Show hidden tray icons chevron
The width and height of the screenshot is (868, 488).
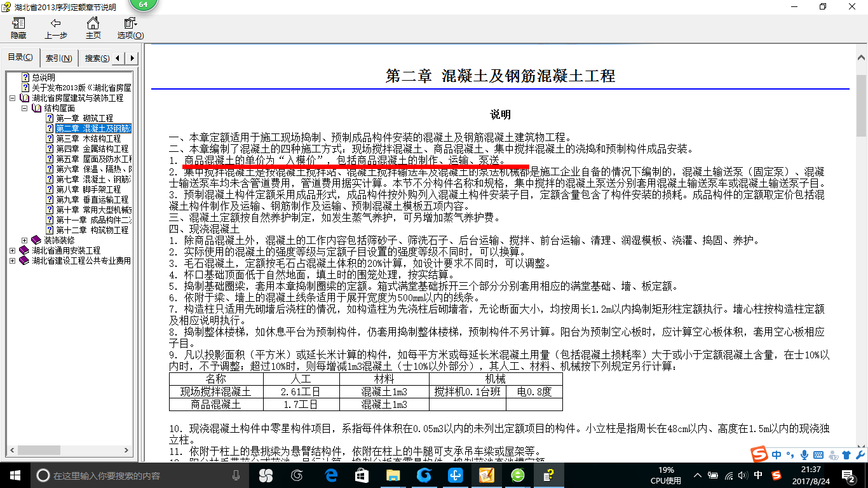698,475
